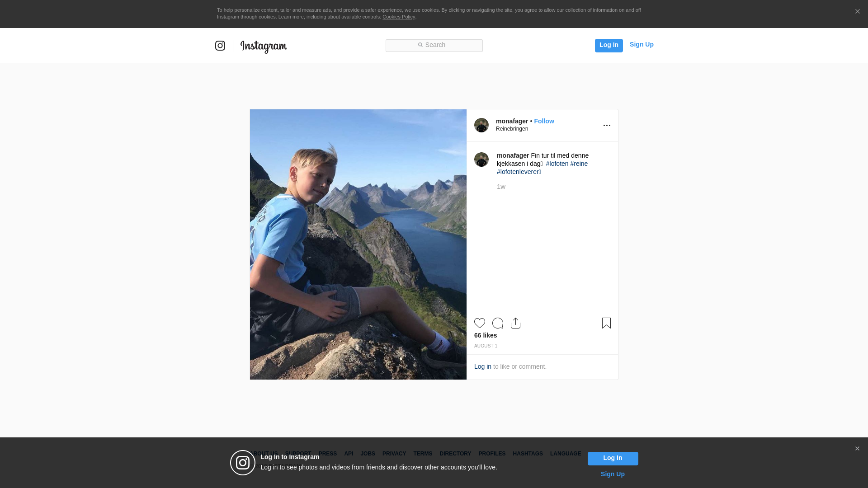
Task: Open the #lofoten hashtag
Action: pos(557,164)
